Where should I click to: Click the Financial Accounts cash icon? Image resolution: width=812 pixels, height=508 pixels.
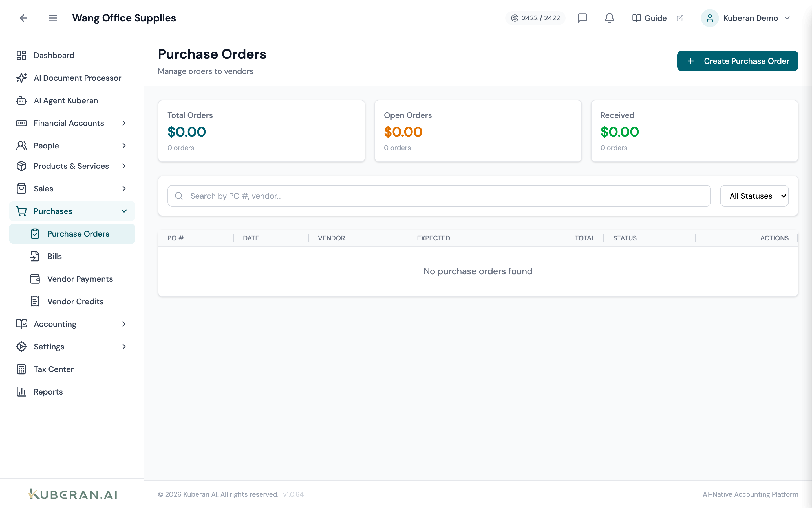point(21,123)
